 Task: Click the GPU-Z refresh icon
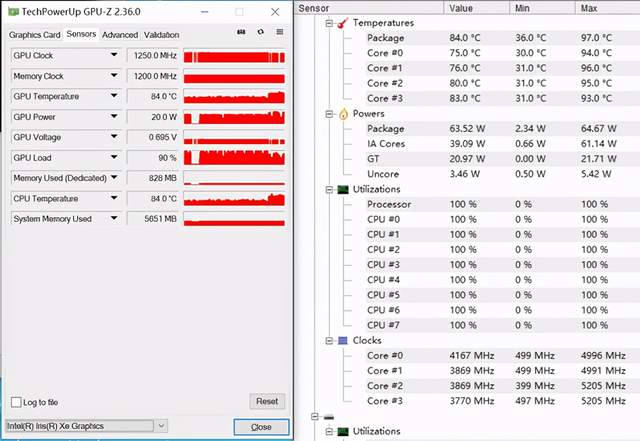(x=260, y=32)
